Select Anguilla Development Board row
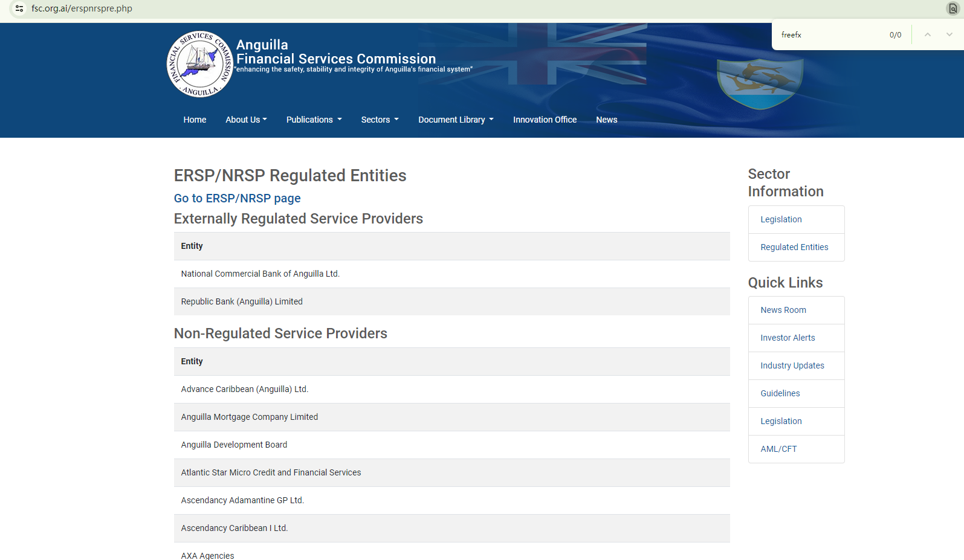The height and width of the screenshot is (560, 964). point(451,445)
